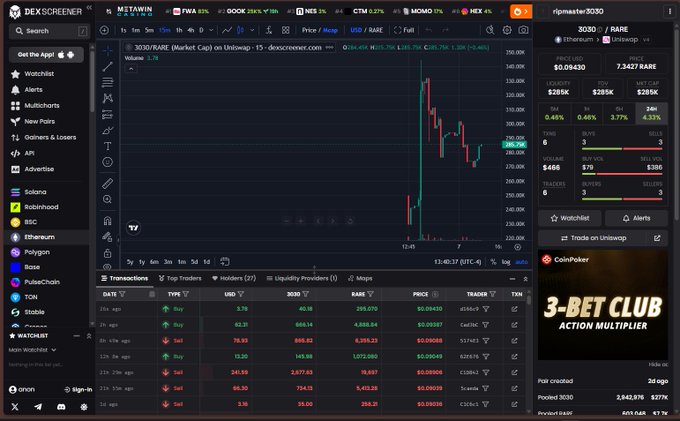Open the Fibonacci retracement tools
The width and height of the screenshot is (680, 421).
coord(108,82)
